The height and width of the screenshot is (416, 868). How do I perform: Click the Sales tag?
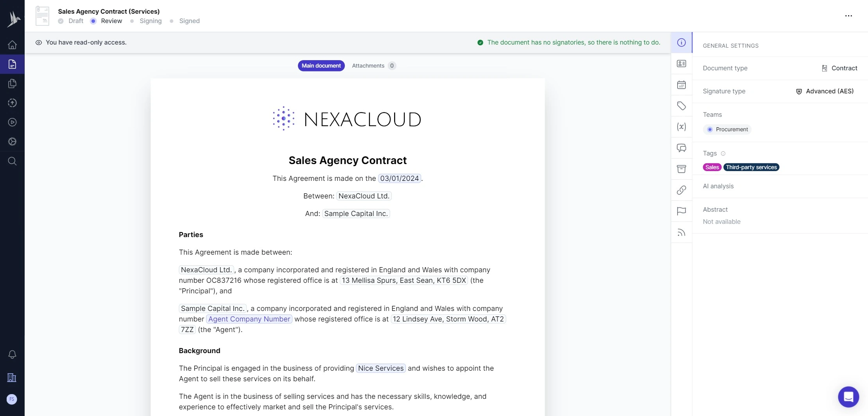pyautogui.click(x=712, y=167)
